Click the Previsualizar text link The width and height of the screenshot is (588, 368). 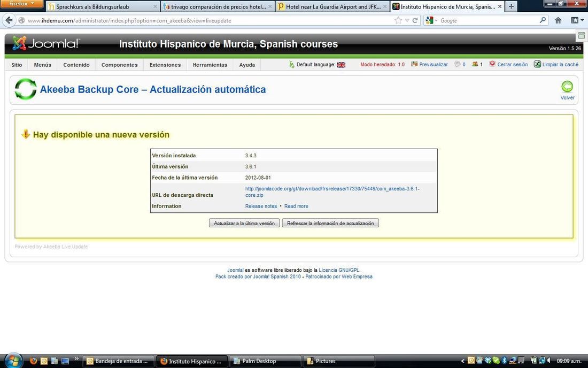tap(434, 65)
